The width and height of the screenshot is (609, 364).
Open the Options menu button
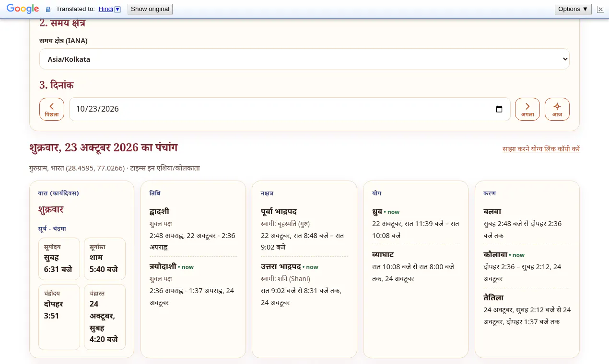coord(573,9)
